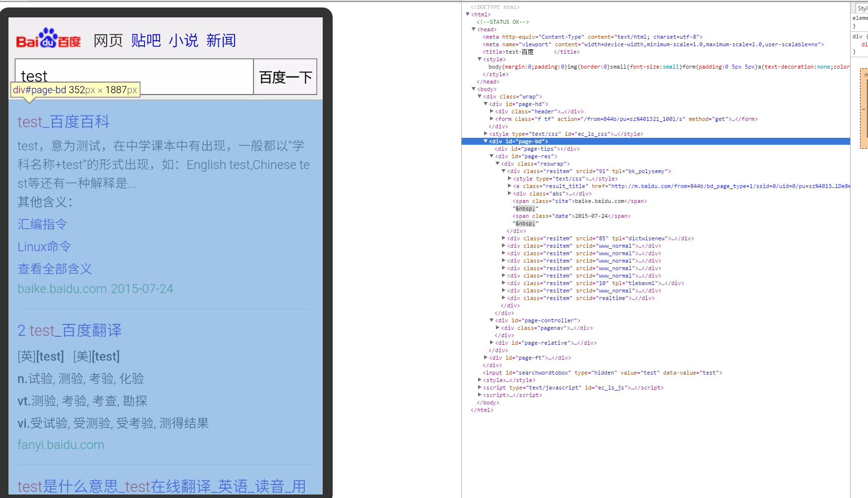Collapse the div class="reswrap" node
Viewport: 868px width, 498px height.
pos(497,164)
